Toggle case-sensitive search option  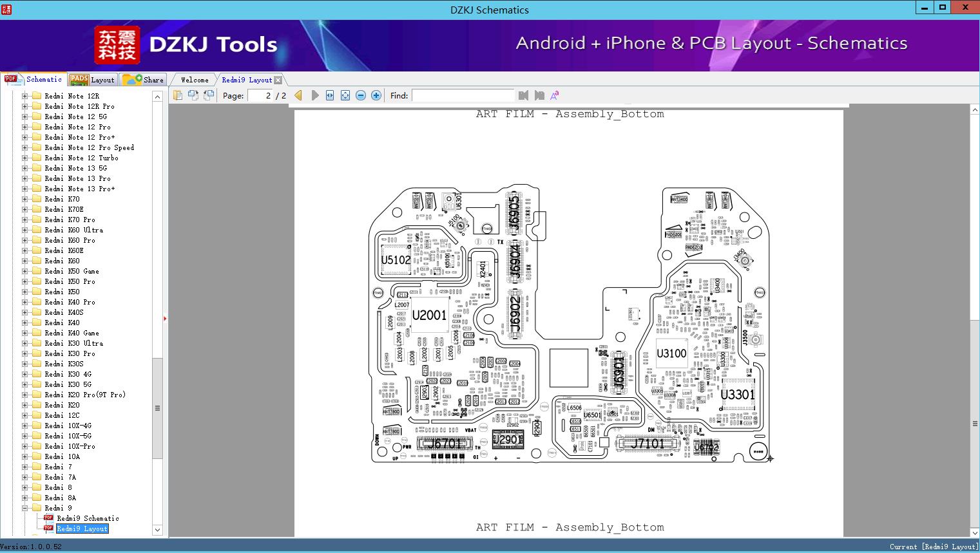pos(553,95)
